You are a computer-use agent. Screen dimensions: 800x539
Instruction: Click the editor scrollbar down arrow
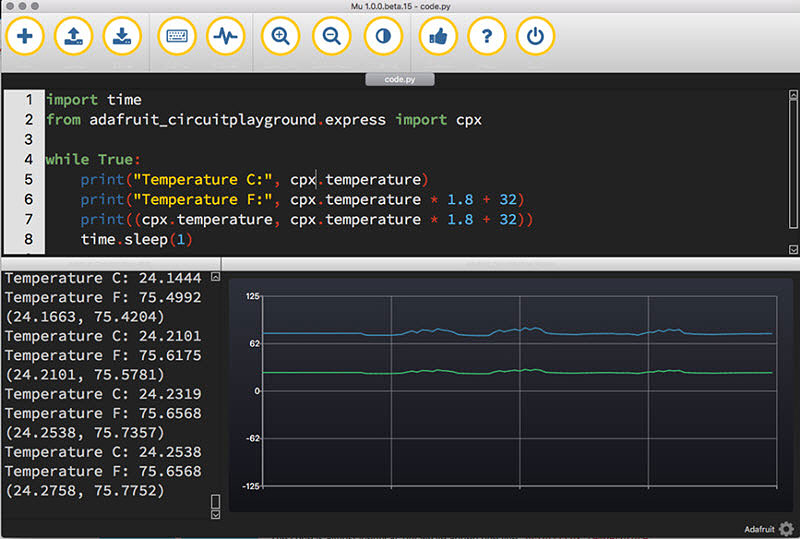tap(793, 249)
